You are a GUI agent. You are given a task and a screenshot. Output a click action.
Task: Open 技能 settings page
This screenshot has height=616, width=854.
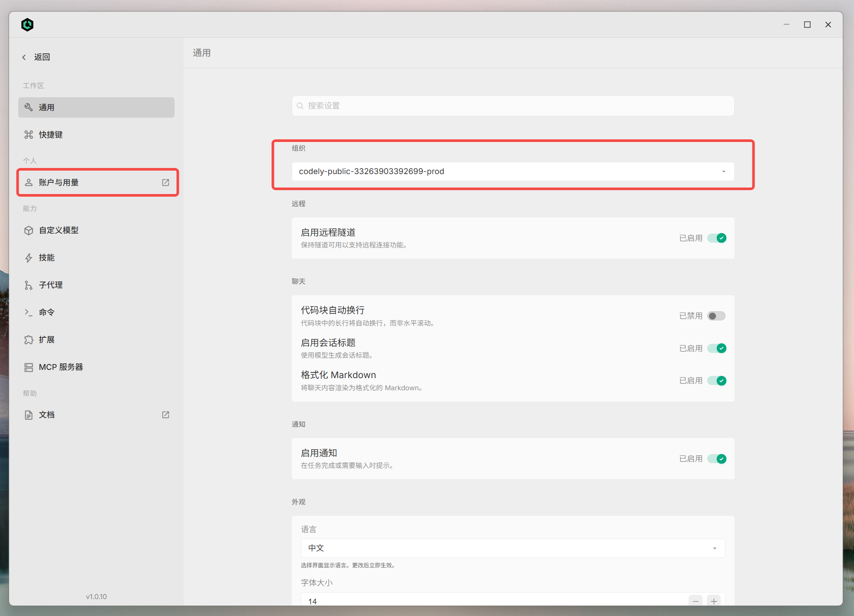(96, 258)
